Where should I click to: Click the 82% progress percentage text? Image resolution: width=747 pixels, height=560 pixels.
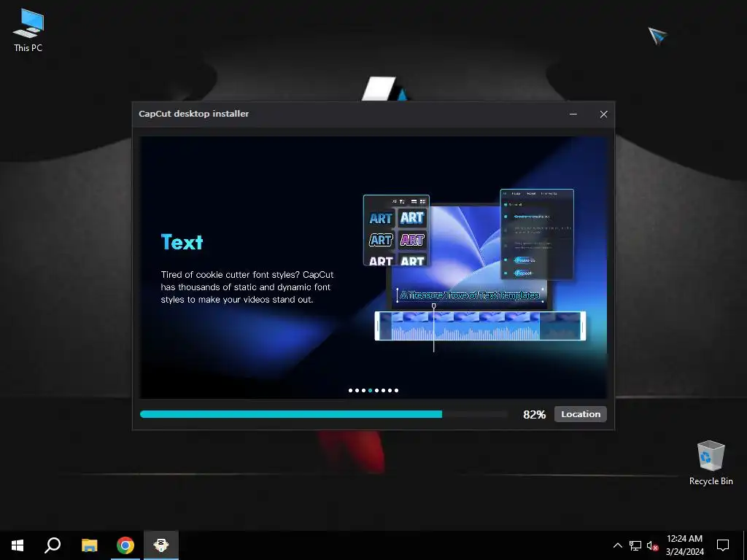[534, 414]
